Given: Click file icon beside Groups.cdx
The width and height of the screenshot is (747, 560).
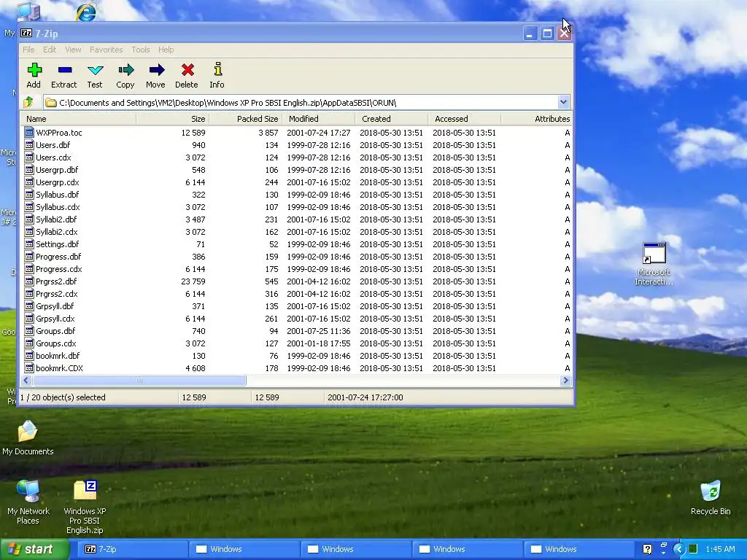Looking at the screenshot, I should [29, 343].
